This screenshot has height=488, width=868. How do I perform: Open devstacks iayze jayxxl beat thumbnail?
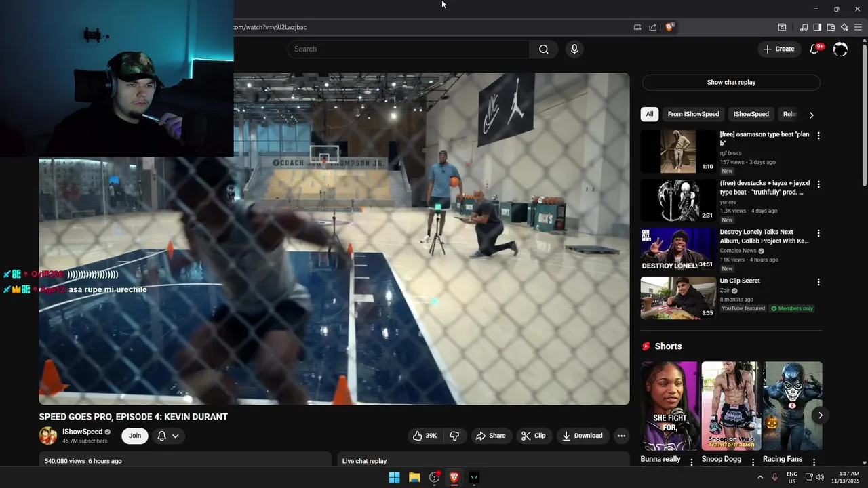(678, 201)
